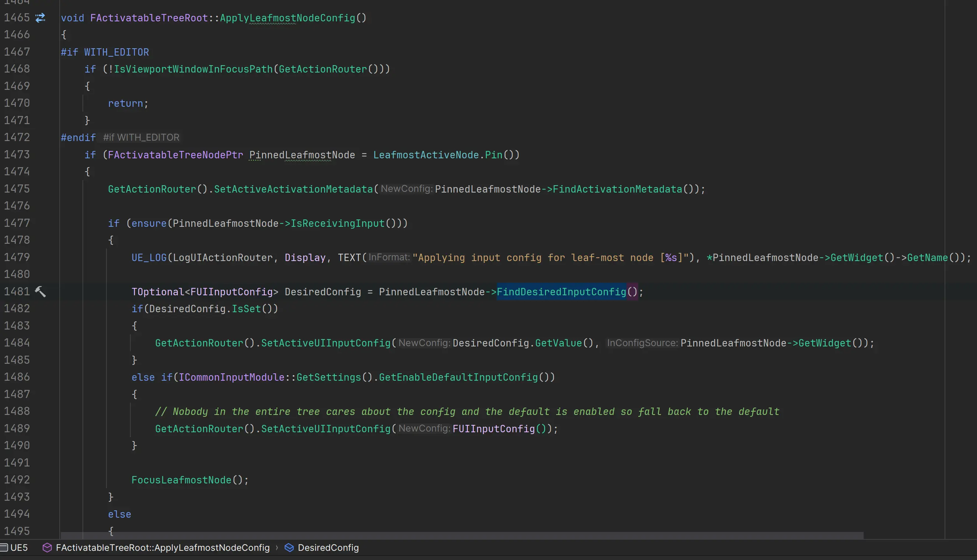Click the InConfigSource: parameter hint on line 1484
The image size is (977, 560).
click(x=642, y=343)
